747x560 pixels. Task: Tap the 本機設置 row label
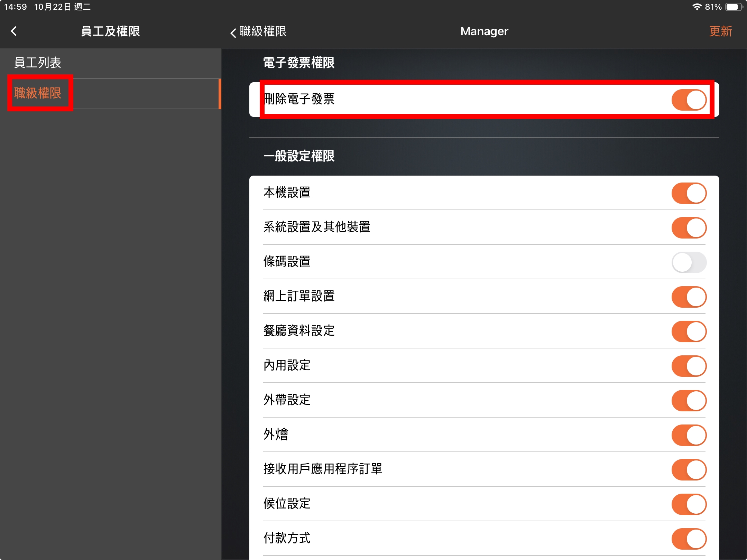click(287, 193)
